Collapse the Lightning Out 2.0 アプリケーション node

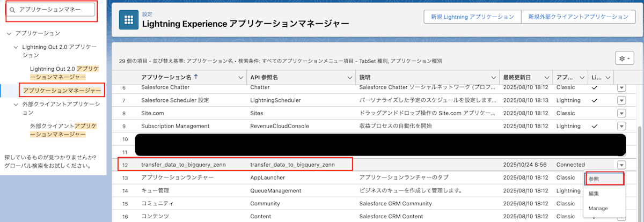coord(17,47)
